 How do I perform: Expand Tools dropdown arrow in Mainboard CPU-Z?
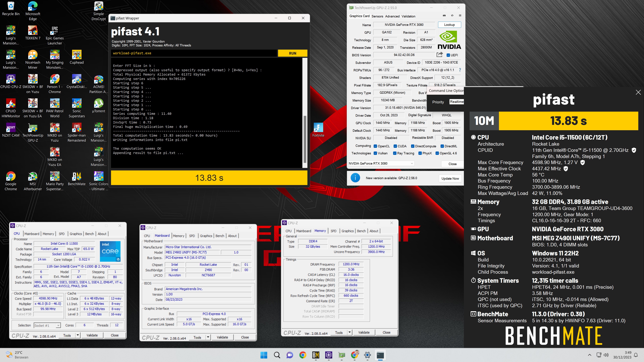tap(208, 337)
